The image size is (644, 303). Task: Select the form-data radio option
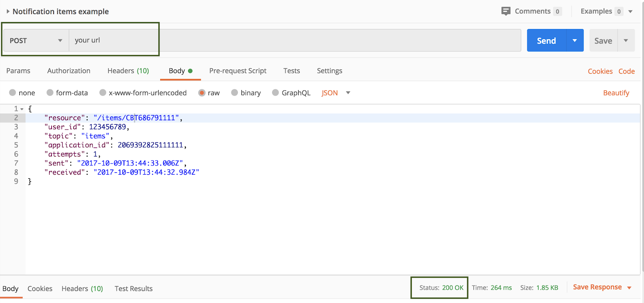click(x=50, y=93)
